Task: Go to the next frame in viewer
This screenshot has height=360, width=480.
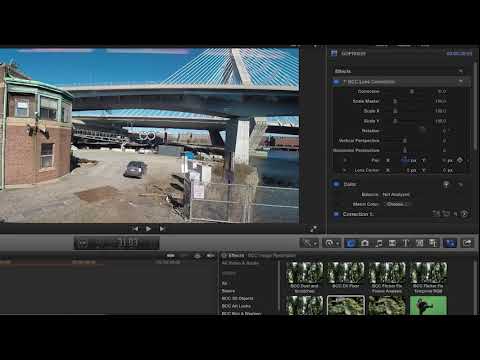Action: (x=162, y=229)
